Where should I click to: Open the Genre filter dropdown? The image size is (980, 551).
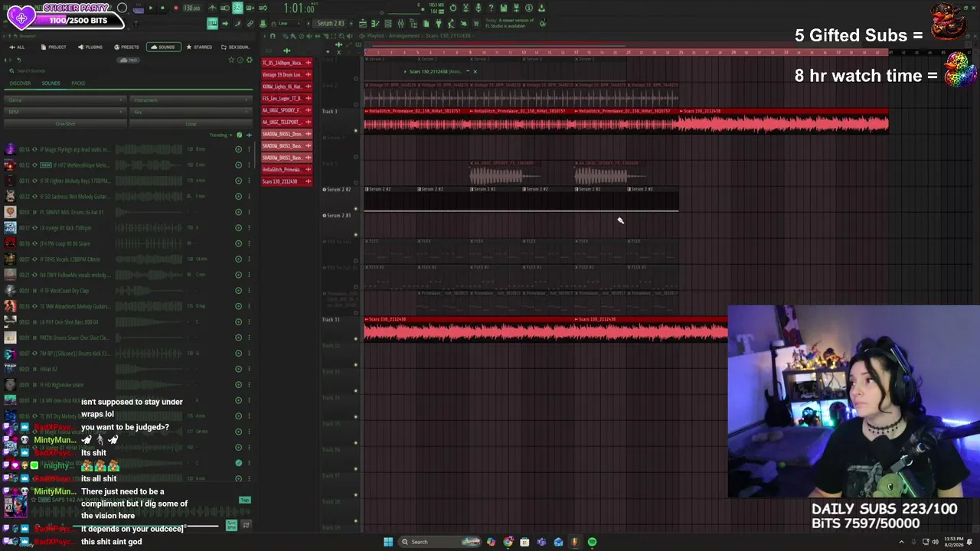click(x=64, y=100)
